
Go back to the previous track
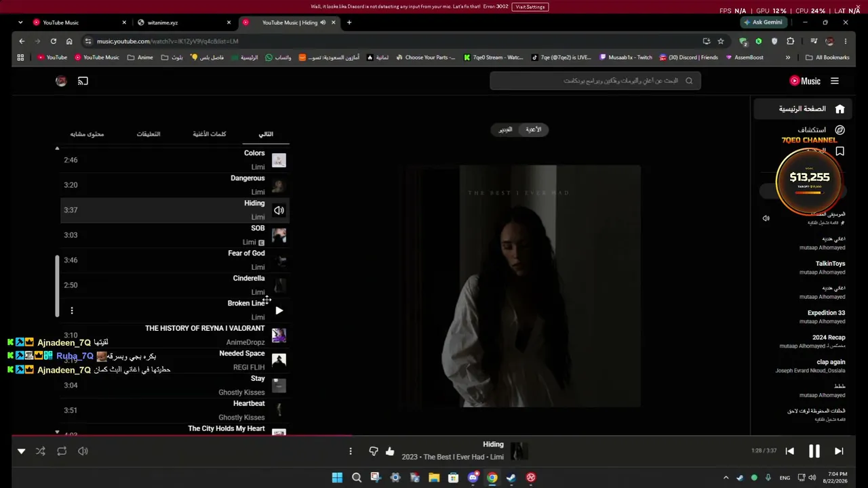[789, 451]
